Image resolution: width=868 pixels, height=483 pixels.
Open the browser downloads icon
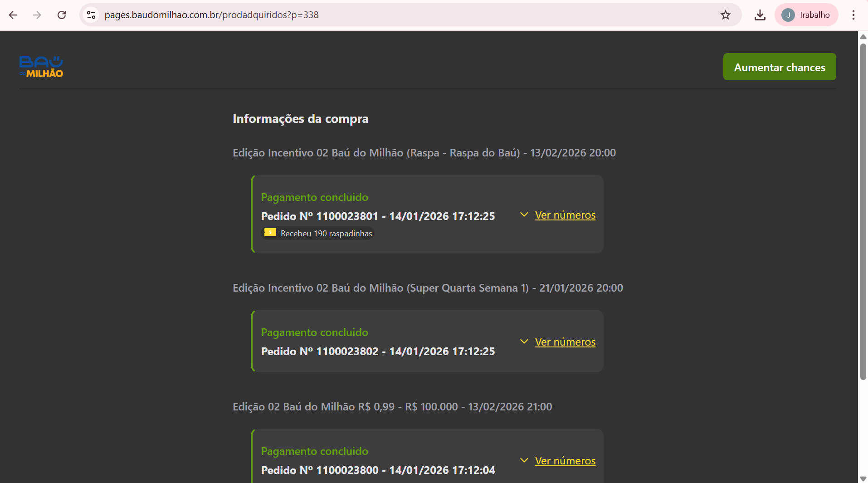click(760, 15)
